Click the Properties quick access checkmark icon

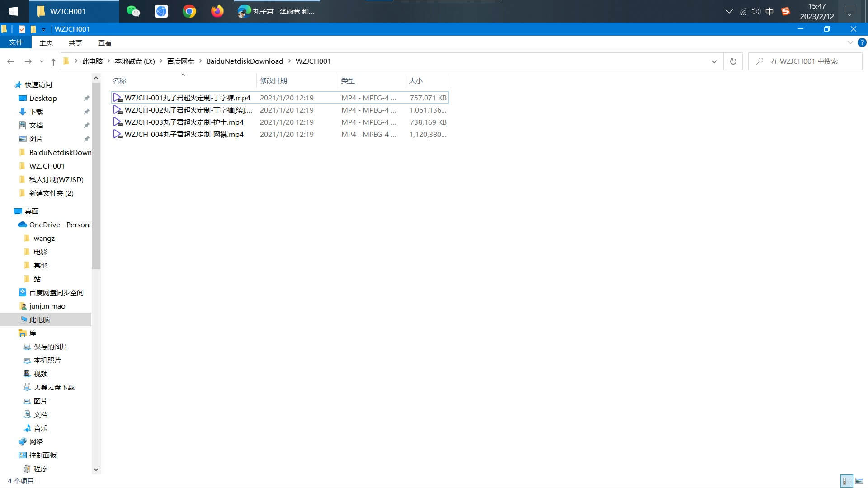[x=22, y=29]
